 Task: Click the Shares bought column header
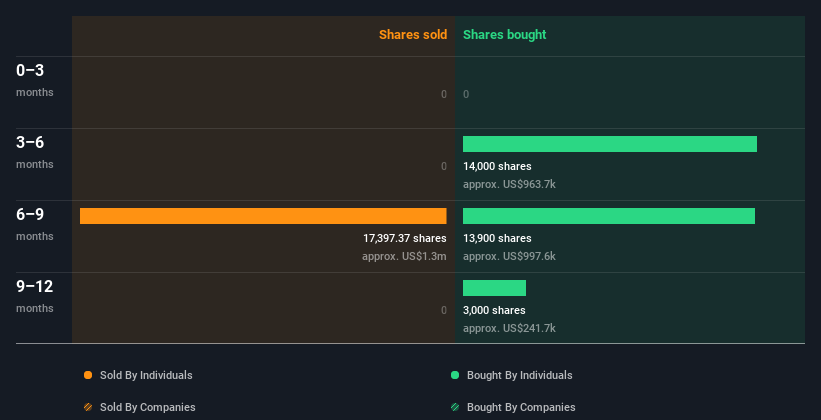click(504, 35)
